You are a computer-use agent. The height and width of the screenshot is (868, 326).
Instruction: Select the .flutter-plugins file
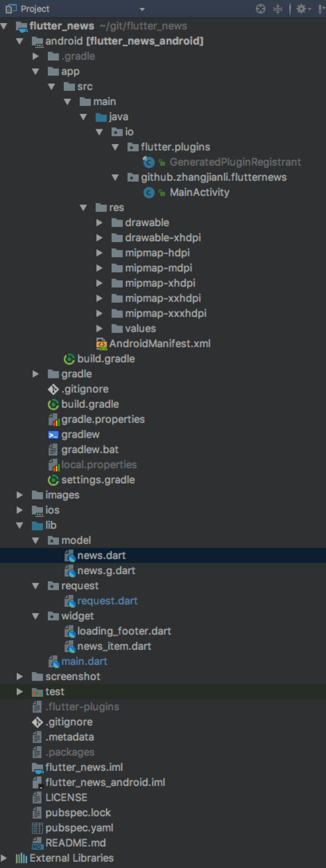(x=82, y=707)
